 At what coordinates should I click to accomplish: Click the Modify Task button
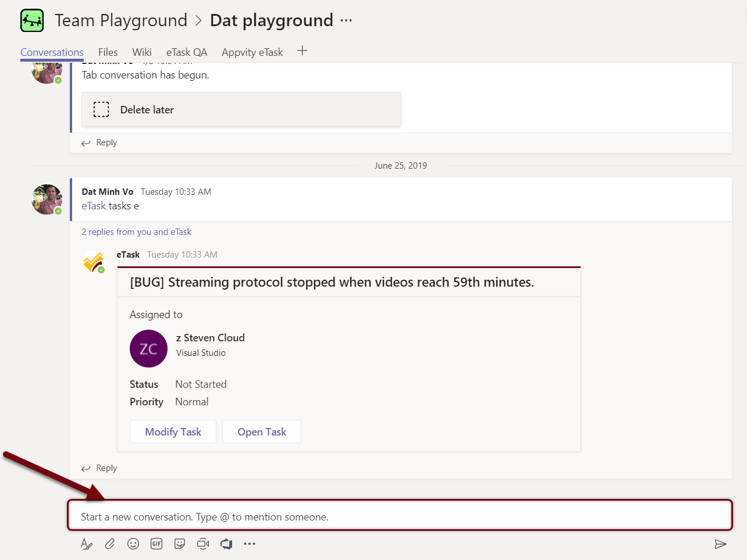pyautogui.click(x=173, y=431)
